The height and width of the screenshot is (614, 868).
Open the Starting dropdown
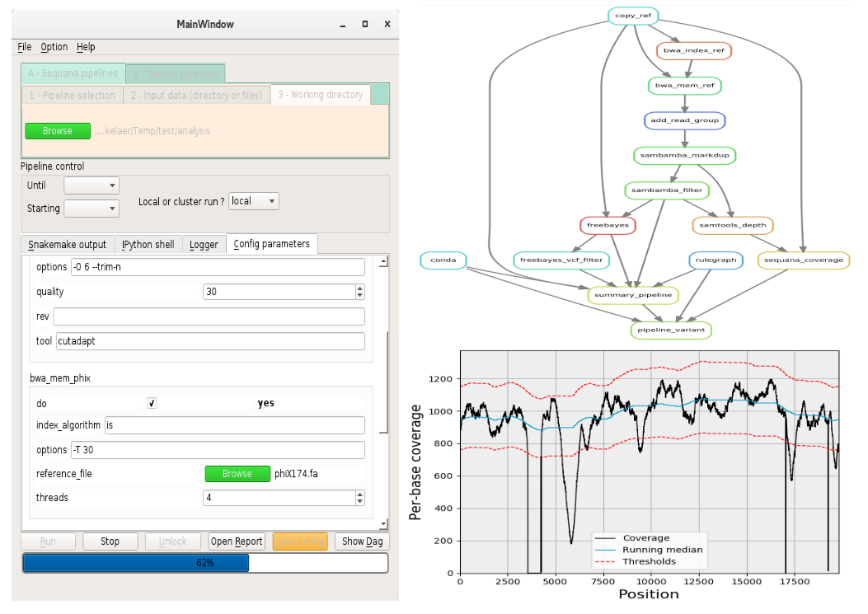[x=91, y=209]
